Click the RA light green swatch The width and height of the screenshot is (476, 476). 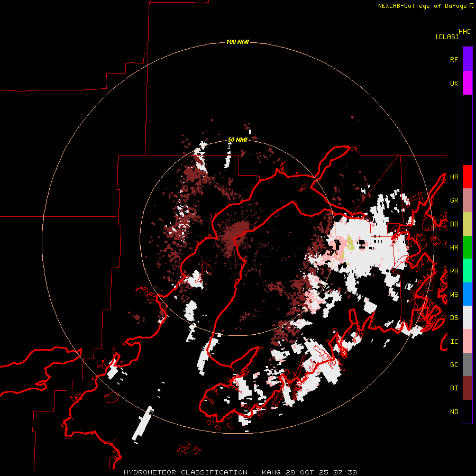click(467, 271)
